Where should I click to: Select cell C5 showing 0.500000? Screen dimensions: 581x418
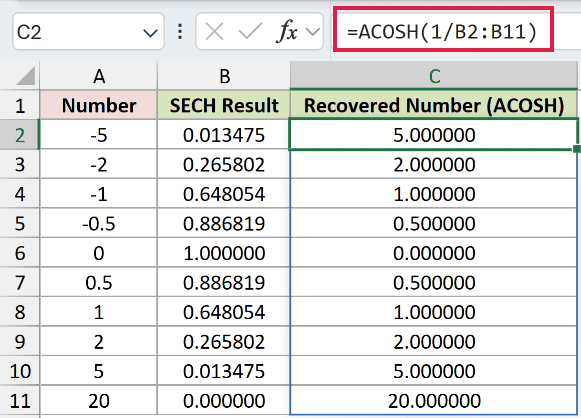(x=434, y=223)
